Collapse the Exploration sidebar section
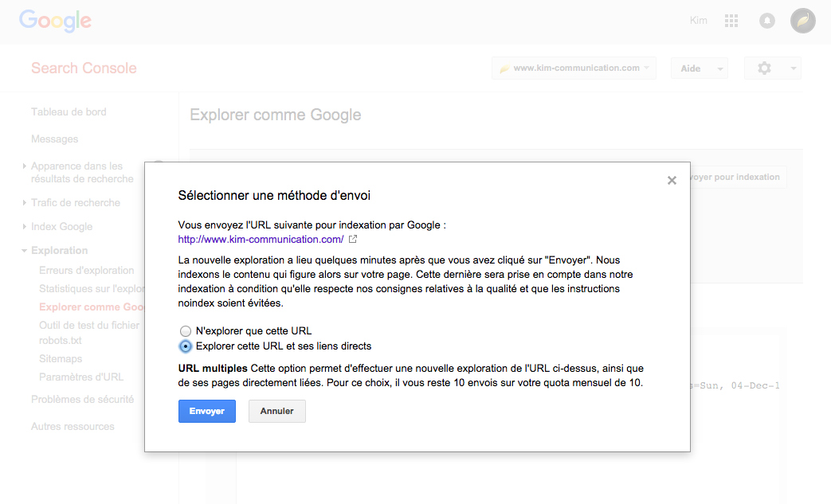This screenshot has width=831, height=504. (x=59, y=250)
